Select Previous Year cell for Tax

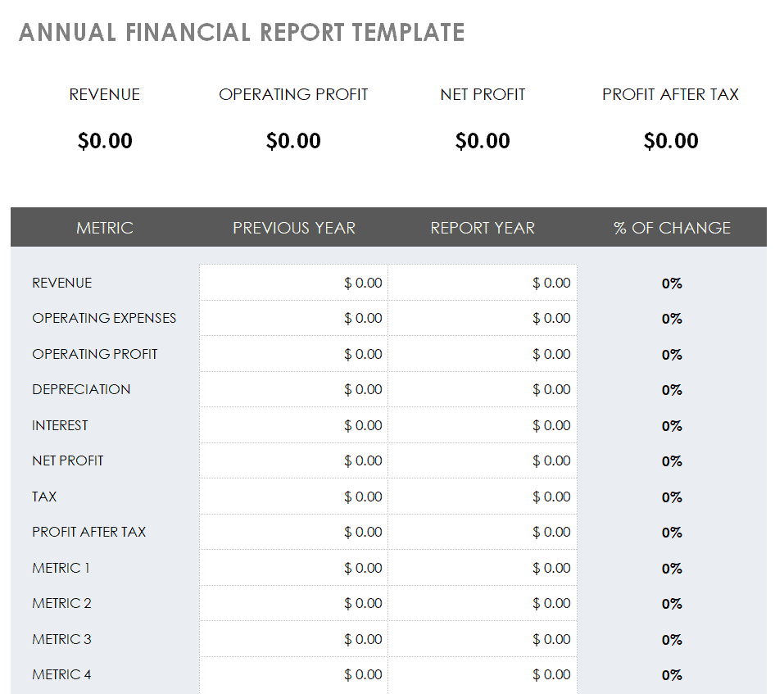pos(294,497)
